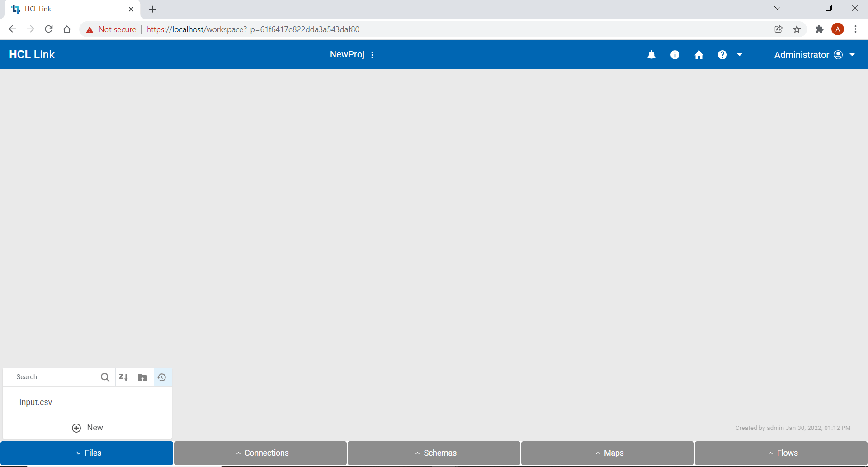
Task: Open the NewProj kebab menu
Action: 372,54
